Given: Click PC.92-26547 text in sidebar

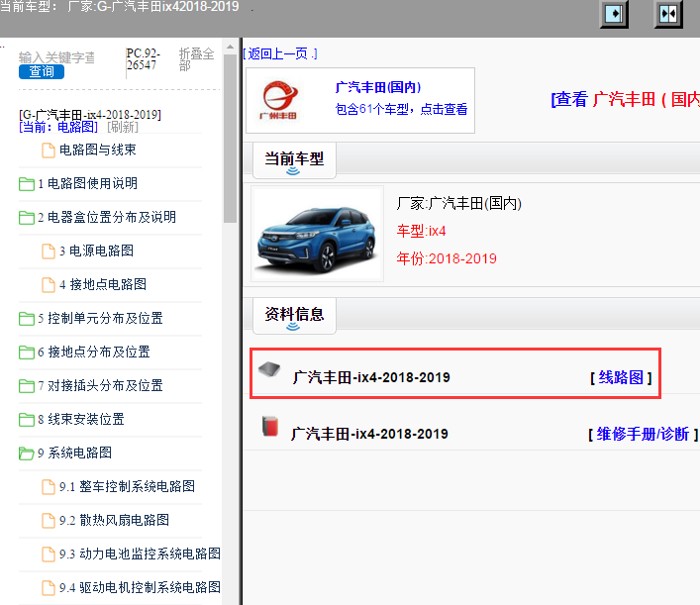Looking at the screenshot, I should [x=144, y=59].
